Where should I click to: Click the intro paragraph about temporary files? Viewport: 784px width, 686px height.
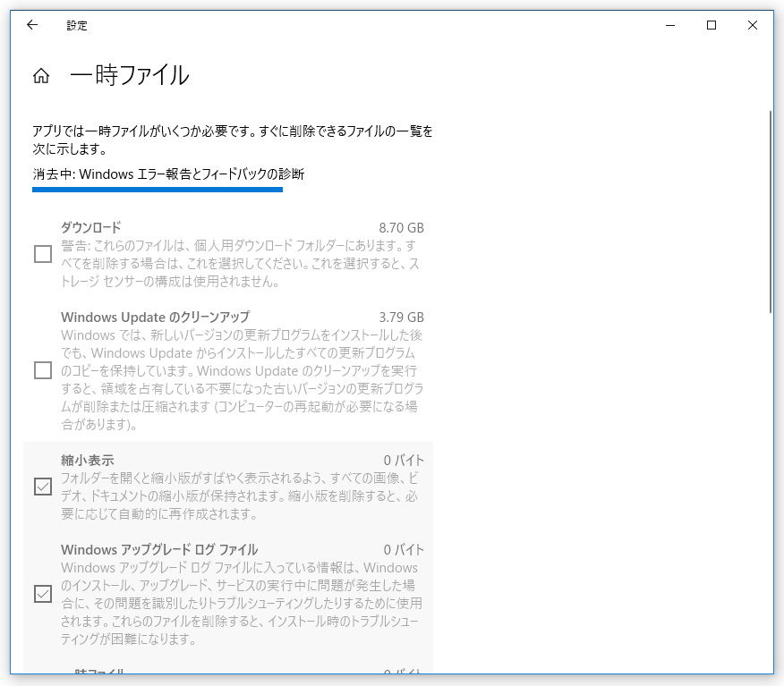coord(233,140)
